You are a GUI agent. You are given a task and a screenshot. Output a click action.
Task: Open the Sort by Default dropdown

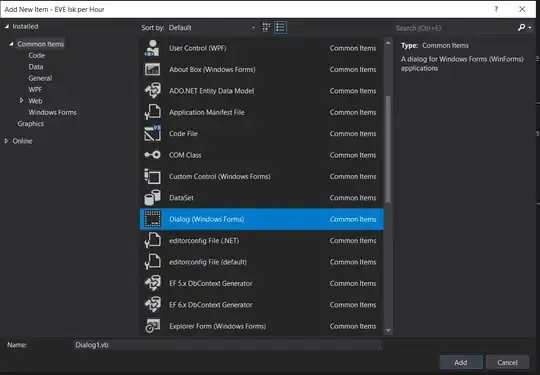click(x=211, y=28)
